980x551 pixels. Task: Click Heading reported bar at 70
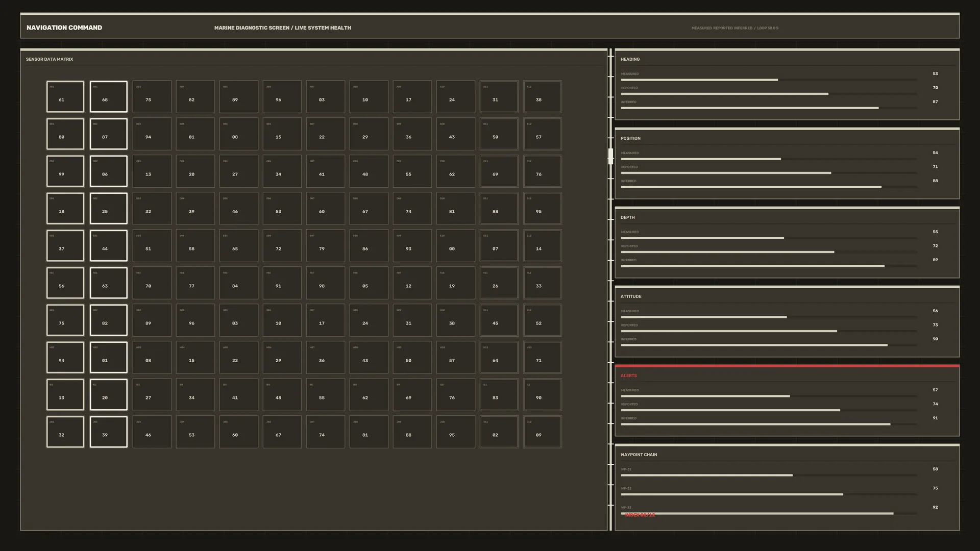pos(769,94)
